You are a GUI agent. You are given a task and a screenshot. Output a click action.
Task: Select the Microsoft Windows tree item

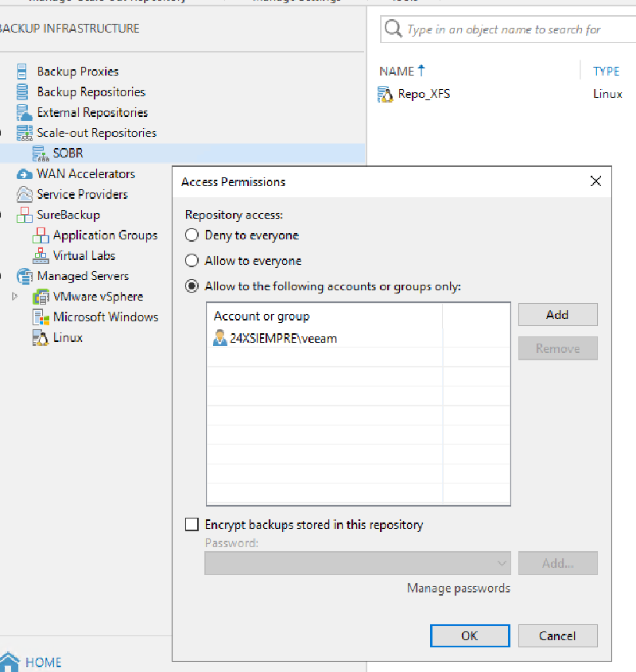pos(106,317)
